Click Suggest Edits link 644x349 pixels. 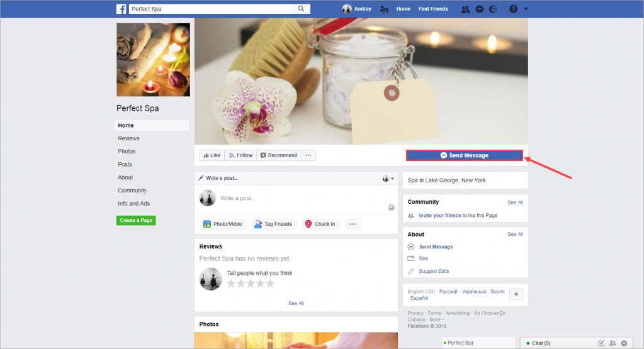[434, 271]
